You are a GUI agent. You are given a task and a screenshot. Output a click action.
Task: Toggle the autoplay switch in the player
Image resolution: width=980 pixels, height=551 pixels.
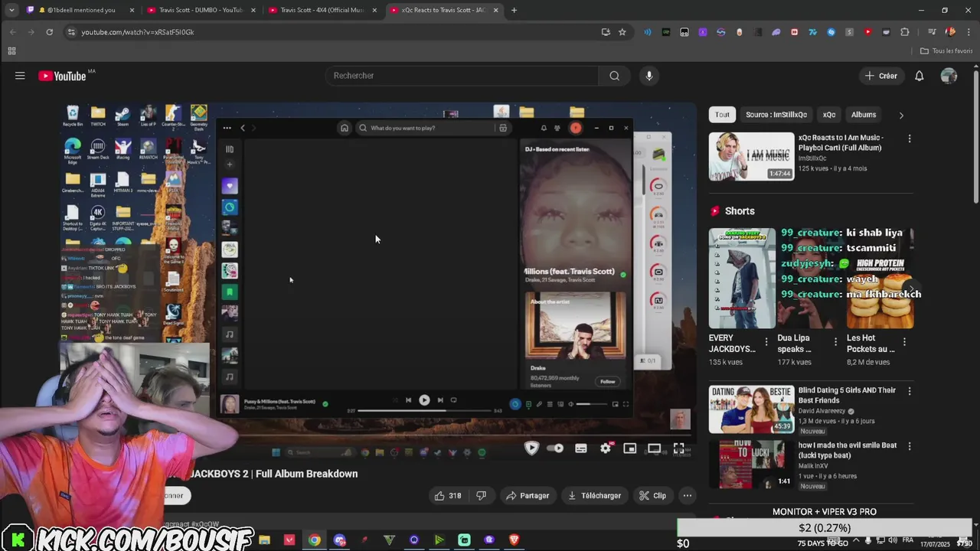[556, 448]
